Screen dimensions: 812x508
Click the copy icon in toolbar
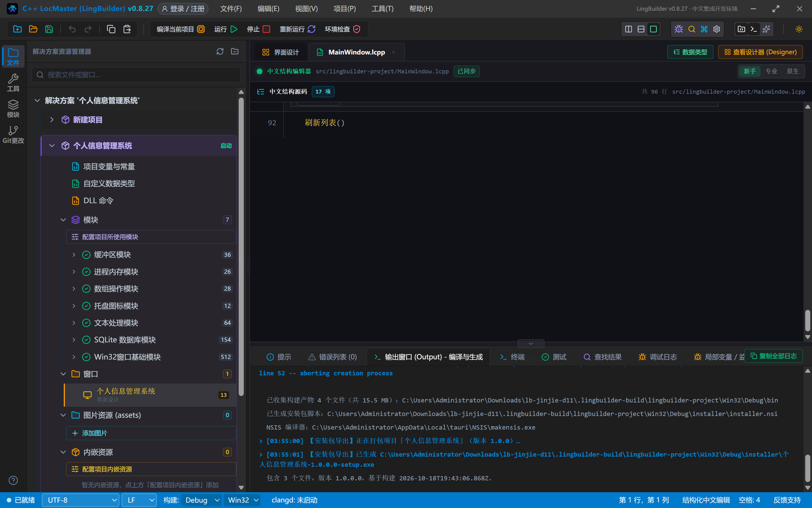pos(111,29)
